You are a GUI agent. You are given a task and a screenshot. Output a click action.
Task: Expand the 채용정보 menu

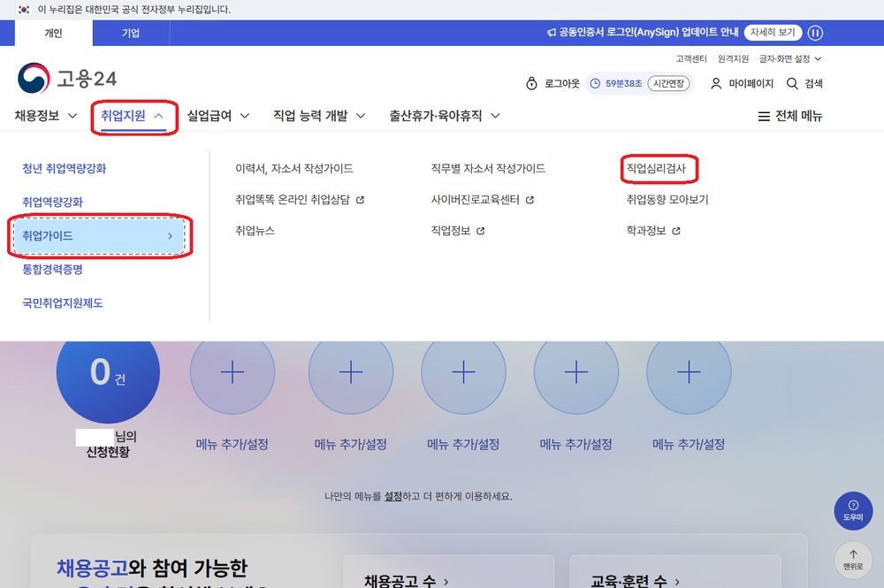pos(46,116)
